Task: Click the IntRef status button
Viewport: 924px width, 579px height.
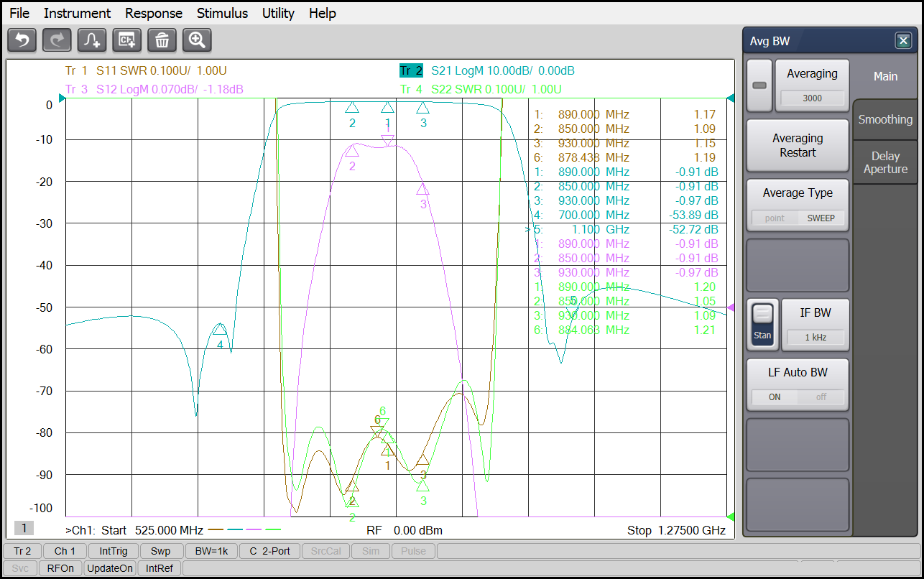Action: tap(160, 568)
